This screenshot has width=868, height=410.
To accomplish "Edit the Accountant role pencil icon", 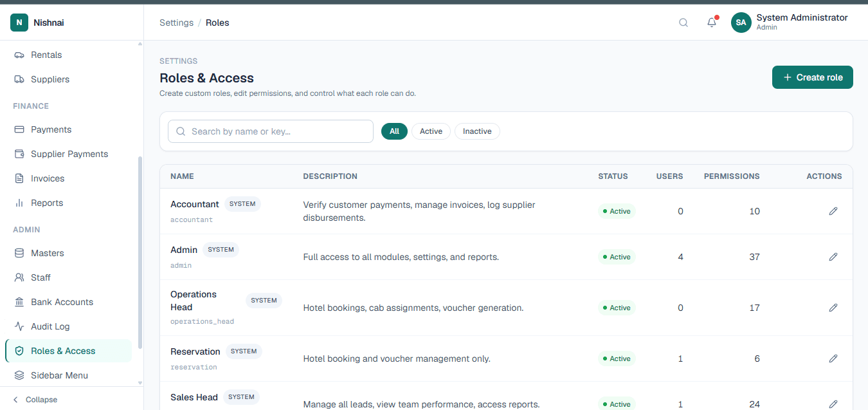I will [x=833, y=211].
